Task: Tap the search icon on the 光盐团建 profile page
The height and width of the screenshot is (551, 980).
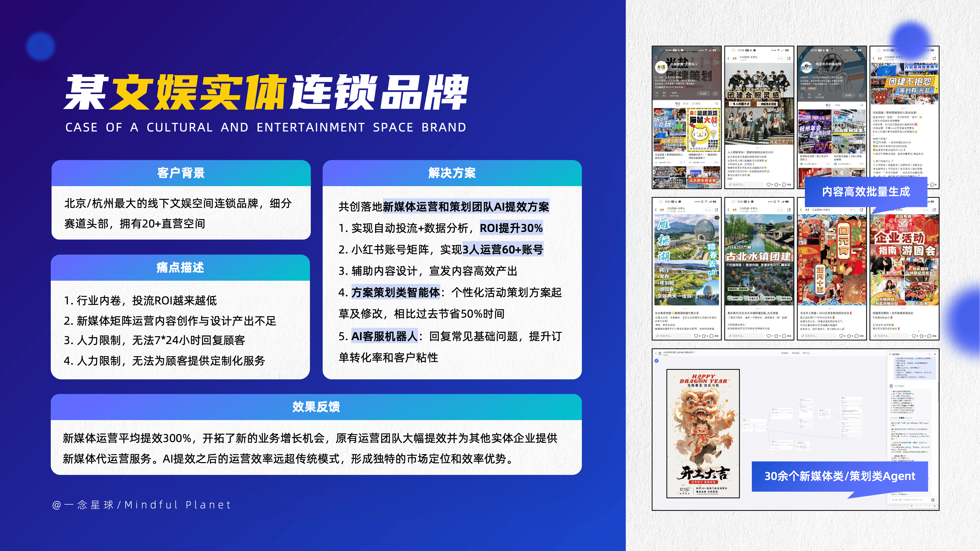Action: click(717, 103)
